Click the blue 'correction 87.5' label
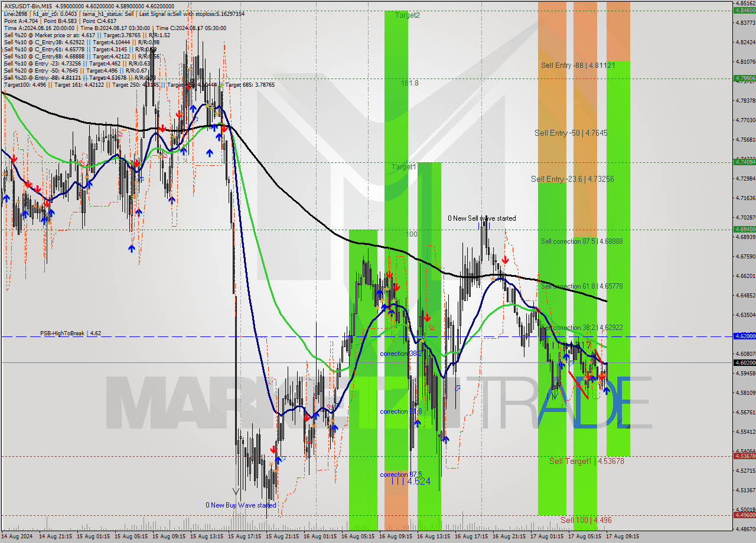The width and height of the screenshot is (756, 543). click(x=401, y=475)
